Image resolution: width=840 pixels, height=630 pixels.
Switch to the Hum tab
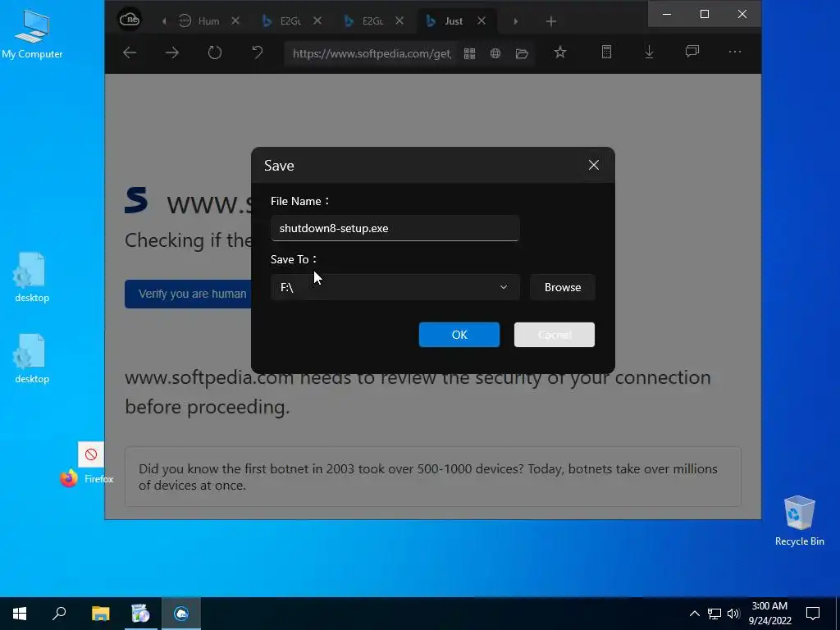click(209, 21)
